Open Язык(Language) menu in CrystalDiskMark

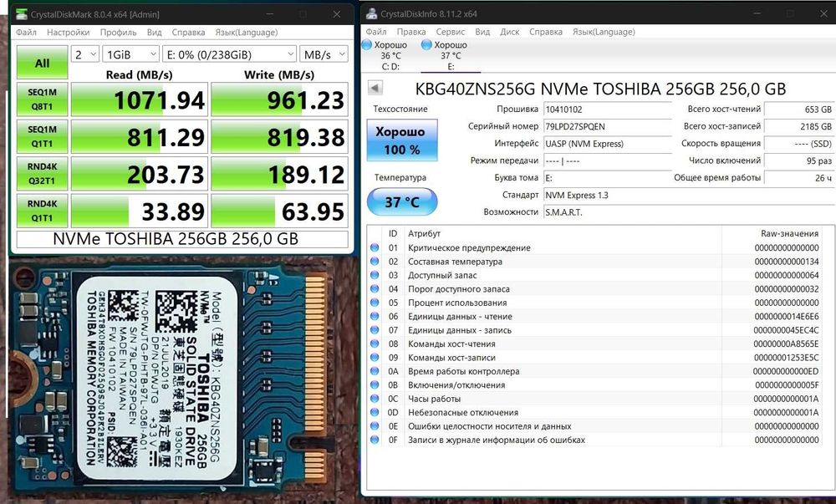click(247, 32)
